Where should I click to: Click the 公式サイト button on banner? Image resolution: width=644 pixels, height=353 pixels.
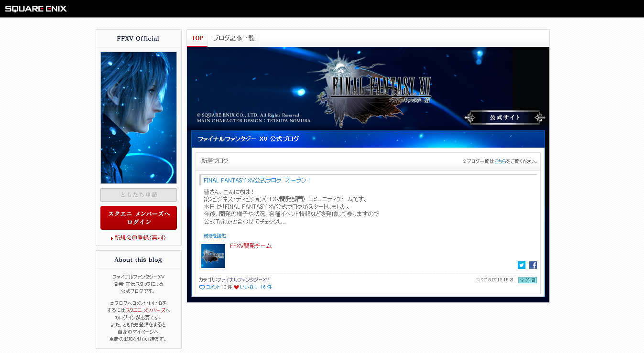[x=505, y=118]
